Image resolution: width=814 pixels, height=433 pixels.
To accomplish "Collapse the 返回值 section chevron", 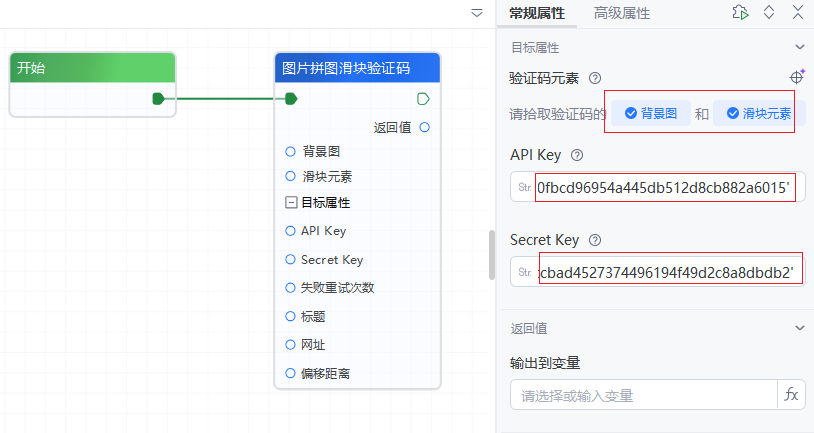I will pos(799,328).
